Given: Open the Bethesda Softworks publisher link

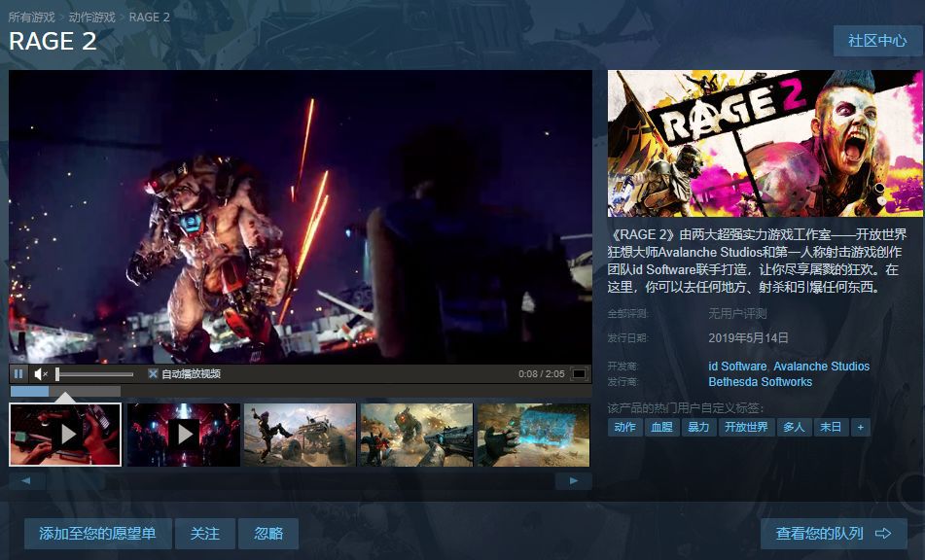Looking at the screenshot, I should pyautogui.click(x=760, y=381).
